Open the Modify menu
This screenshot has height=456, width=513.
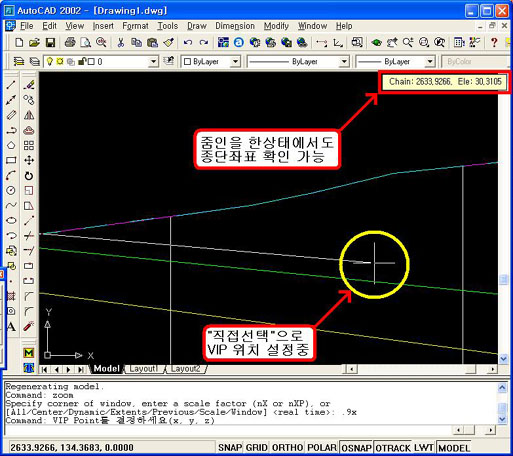pyautogui.click(x=276, y=26)
